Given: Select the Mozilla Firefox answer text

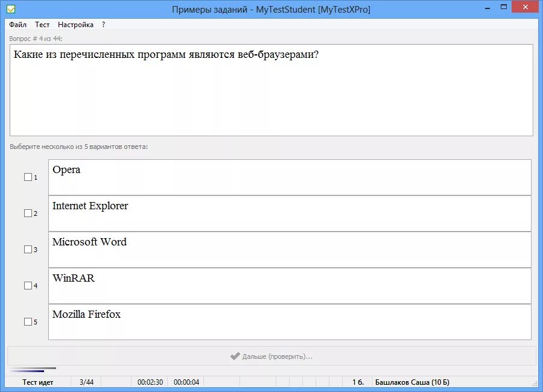Looking at the screenshot, I should (86, 314).
